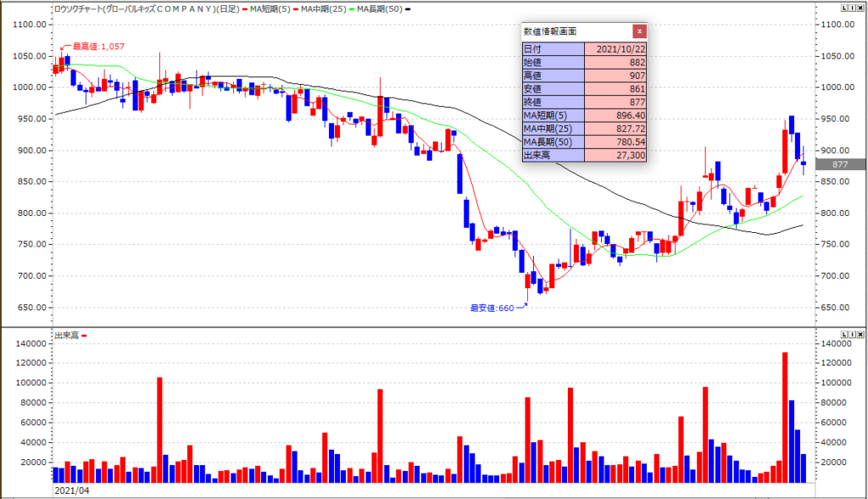Click the MA長期(50) legend label
This screenshot has height=499, width=868.
382,8
